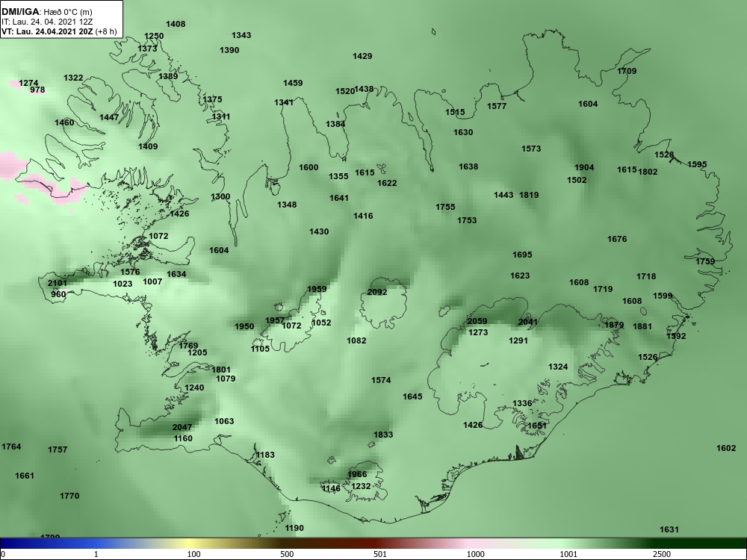The height and width of the screenshot is (560, 747).
Task: Click the 1769 height value
Action: point(188,346)
